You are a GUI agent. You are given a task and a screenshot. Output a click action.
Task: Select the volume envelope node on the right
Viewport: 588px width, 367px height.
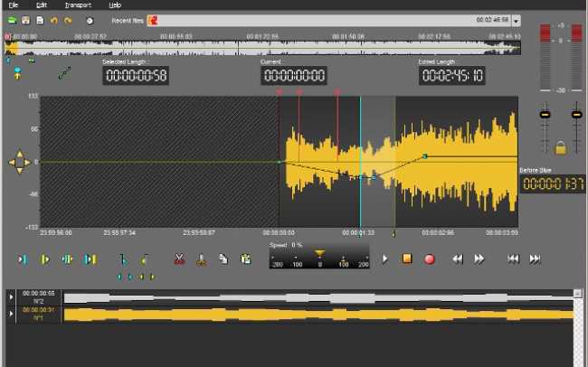(x=424, y=156)
